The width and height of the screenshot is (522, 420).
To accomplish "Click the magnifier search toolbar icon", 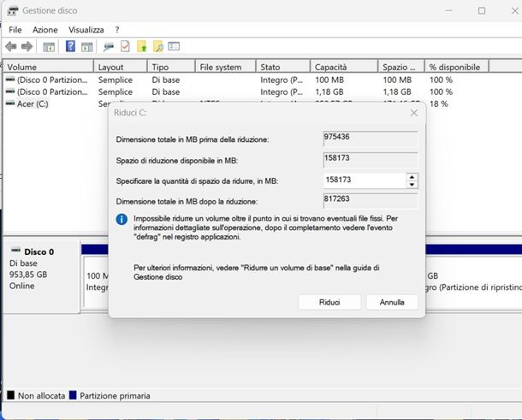I will pos(157,46).
